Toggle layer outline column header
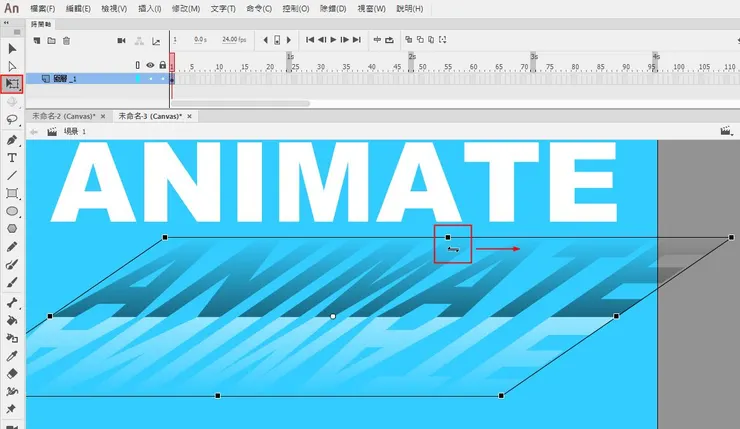Viewport: 740px width, 429px height. 138,65
